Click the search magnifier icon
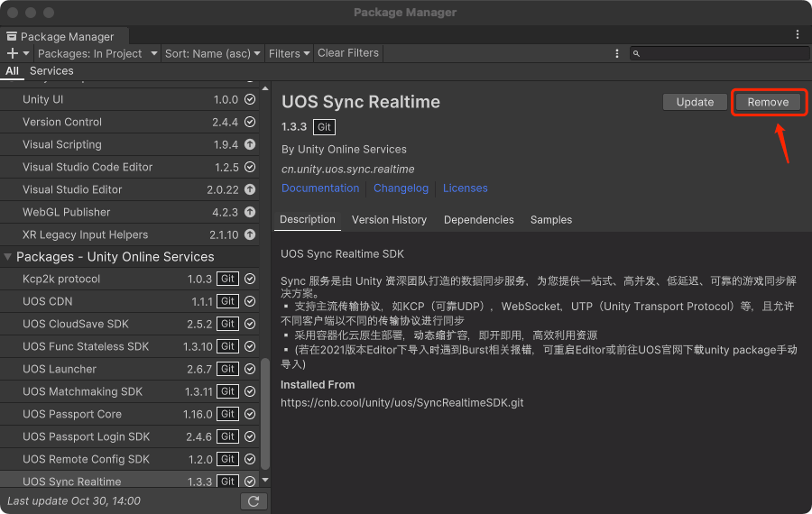812x514 pixels. 636,54
